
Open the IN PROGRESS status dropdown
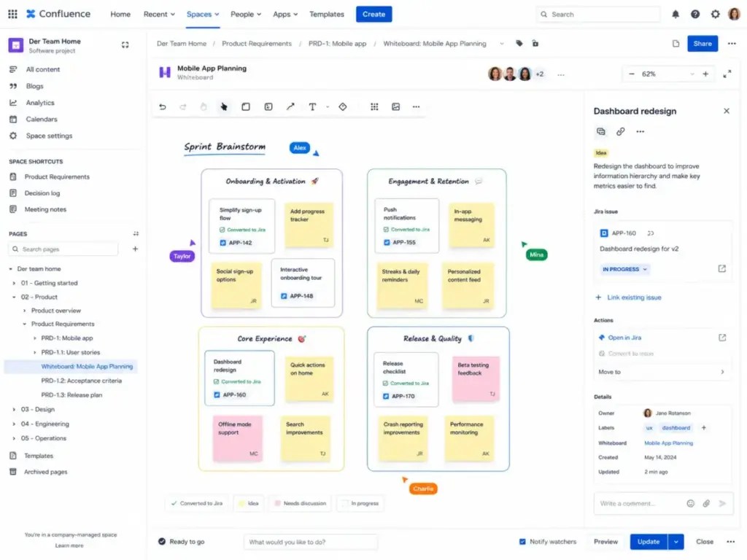(624, 269)
